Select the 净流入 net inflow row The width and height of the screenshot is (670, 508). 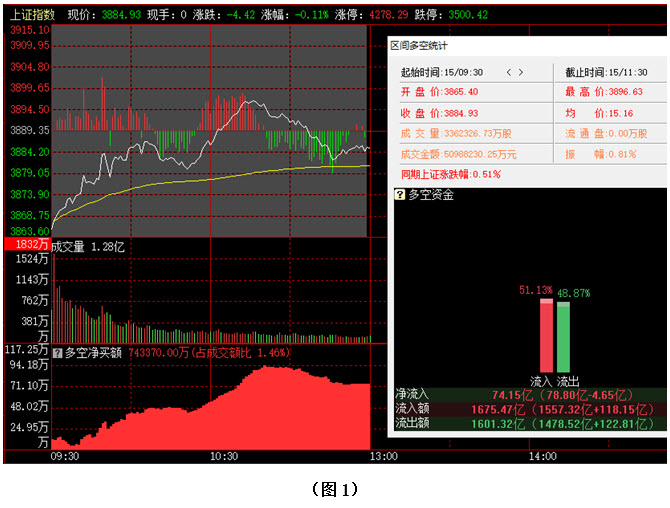pyautogui.click(x=527, y=395)
